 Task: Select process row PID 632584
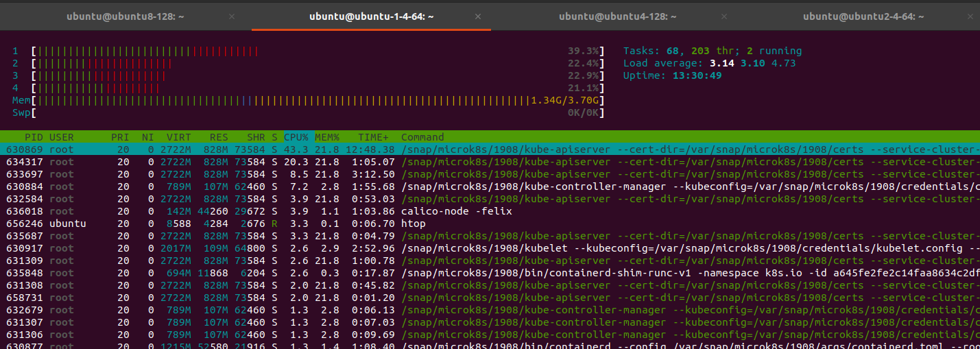[490, 199]
